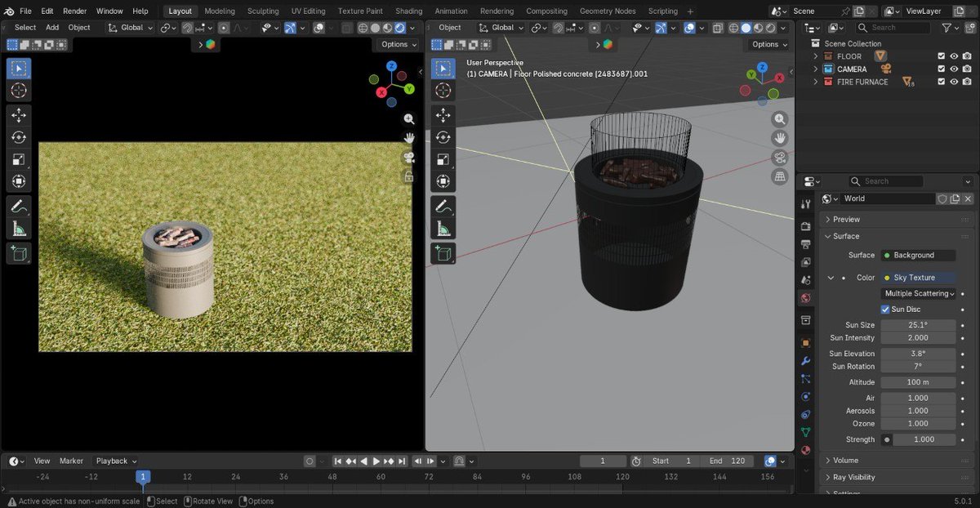The image size is (980, 508).
Task: Open the Render properties tab
Action: click(806, 225)
